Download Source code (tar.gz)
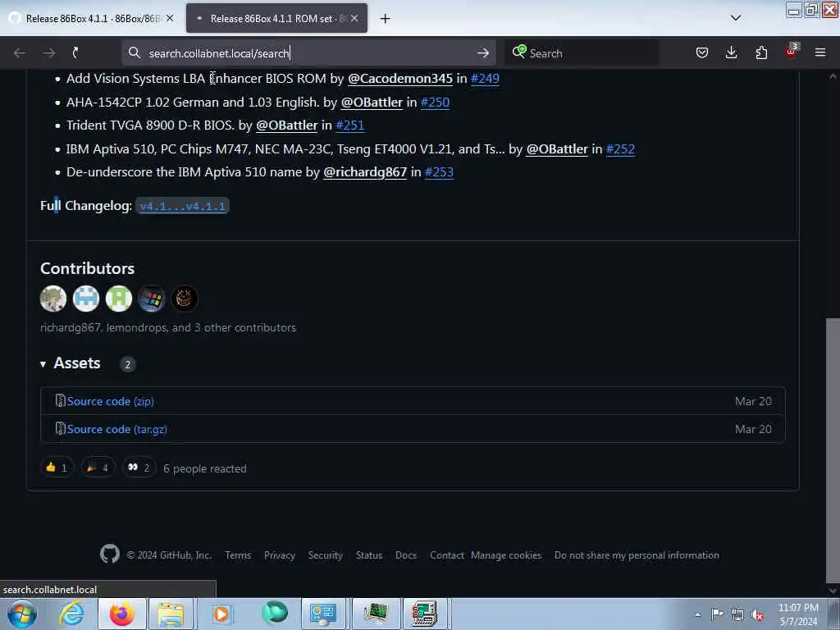The width and height of the screenshot is (840, 630). pyautogui.click(x=116, y=429)
